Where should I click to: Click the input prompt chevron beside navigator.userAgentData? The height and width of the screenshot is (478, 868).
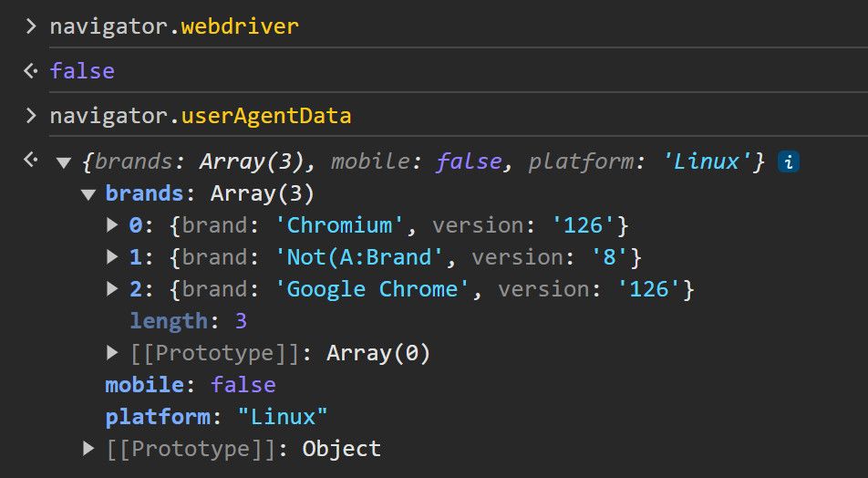click(x=31, y=115)
